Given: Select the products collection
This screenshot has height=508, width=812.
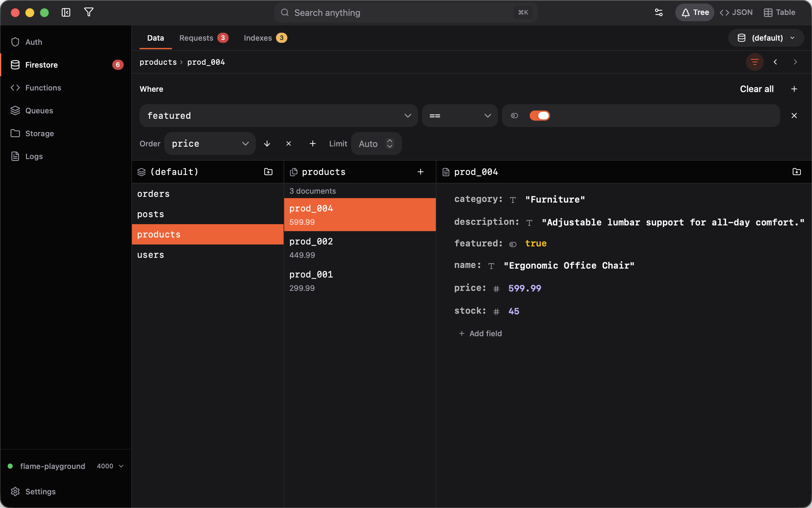Looking at the screenshot, I should click(208, 235).
